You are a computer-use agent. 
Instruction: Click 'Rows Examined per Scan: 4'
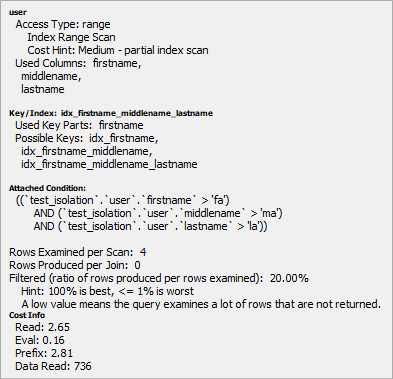(x=77, y=252)
